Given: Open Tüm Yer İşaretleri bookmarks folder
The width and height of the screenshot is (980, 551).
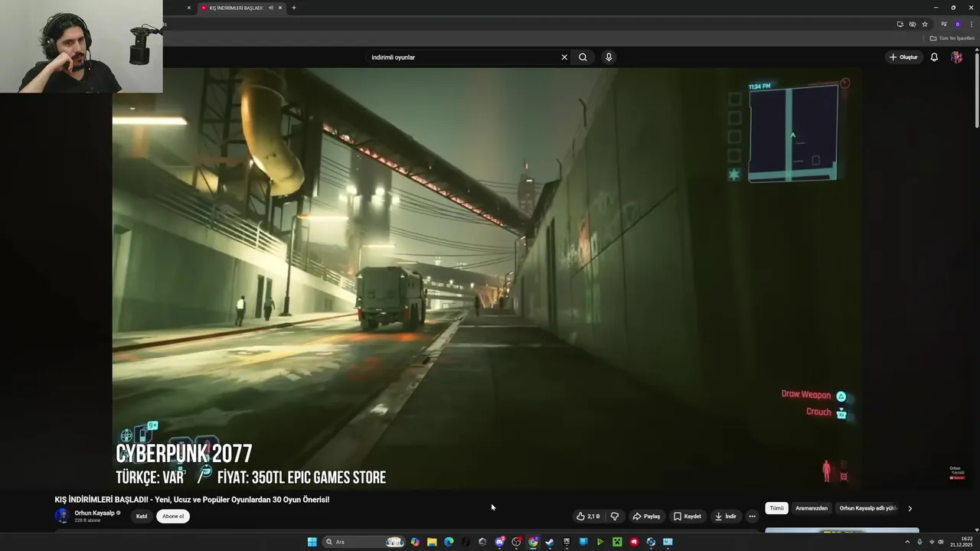Looking at the screenshot, I should pos(952,38).
